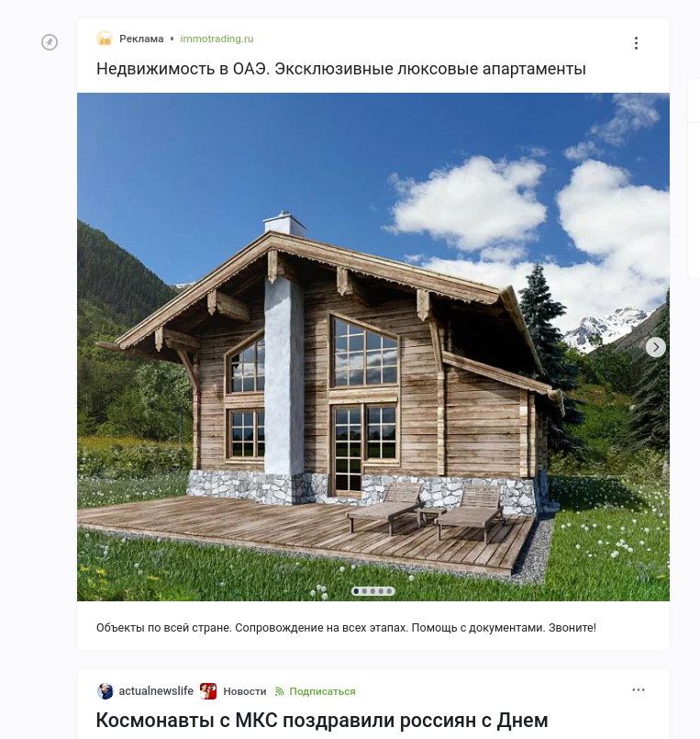Click the actualnewslife user avatar
Image resolution: width=700 pixels, height=739 pixels.
[106, 691]
